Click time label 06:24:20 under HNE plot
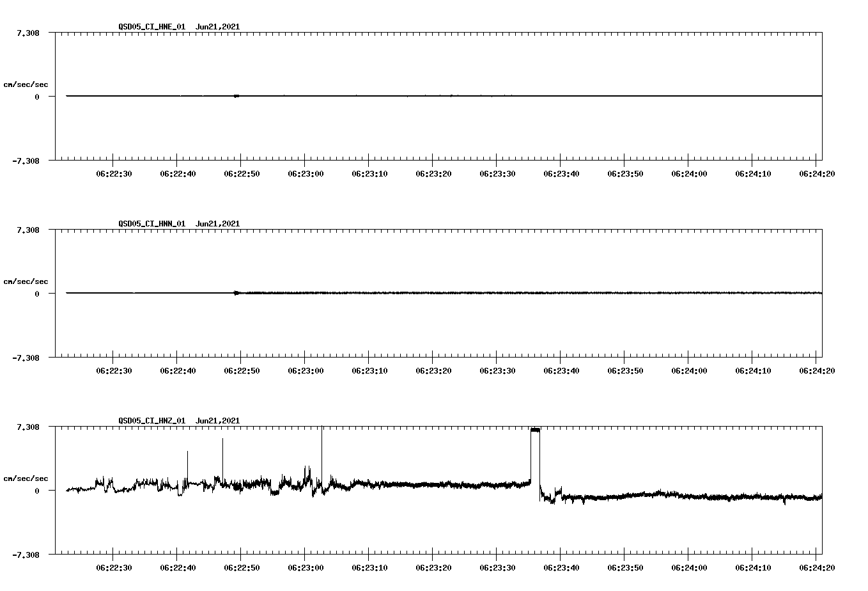Screen dimensions: 868x591 pyautogui.click(x=817, y=173)
